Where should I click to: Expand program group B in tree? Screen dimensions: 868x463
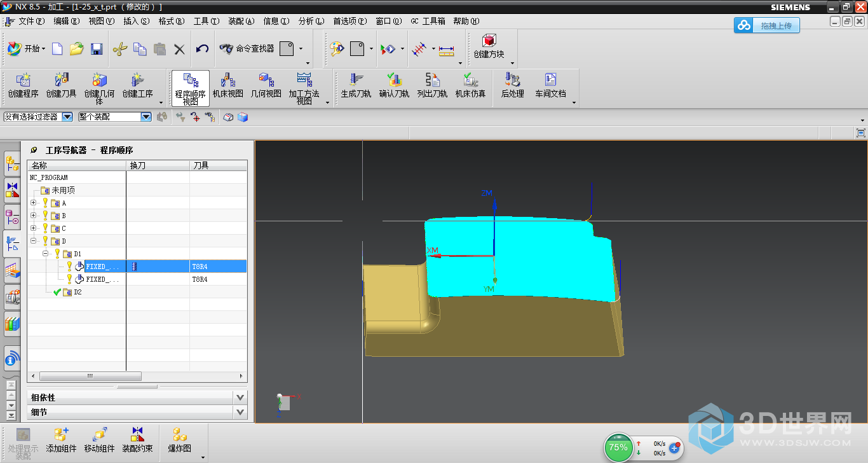click(x=34, y=216)
